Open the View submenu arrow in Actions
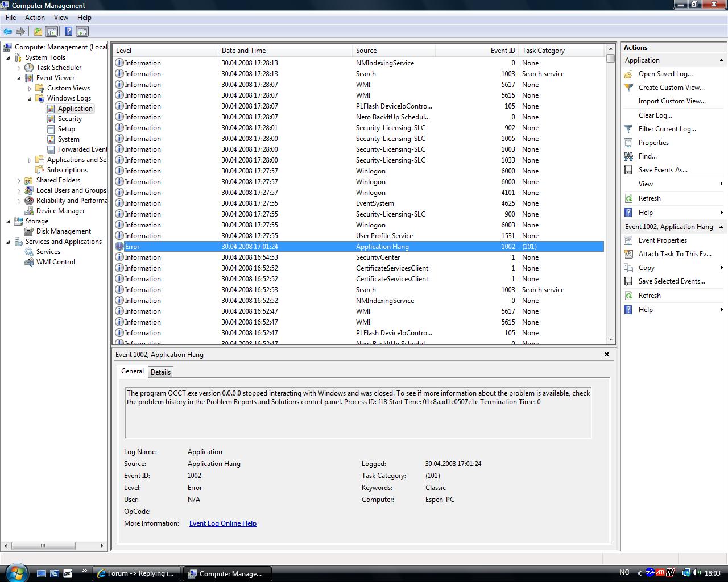Screen dimensions: 728x582 point(721,184)
